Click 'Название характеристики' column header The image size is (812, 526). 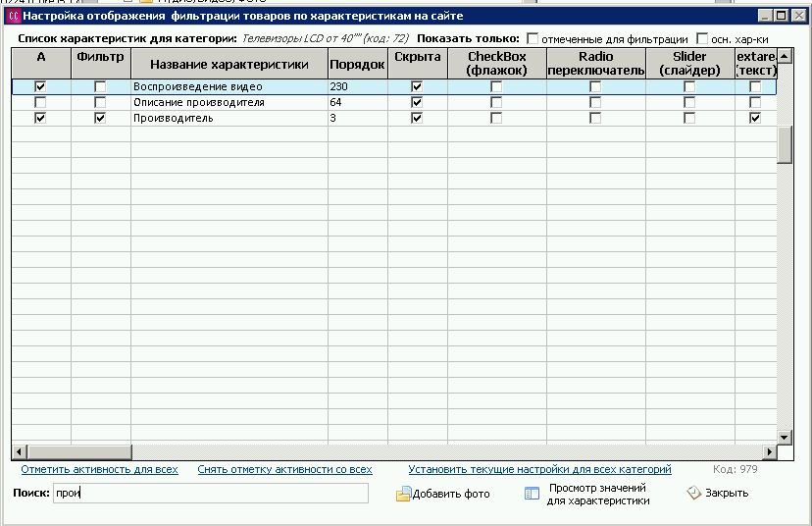pyautogui.click(x=229, y=63)
